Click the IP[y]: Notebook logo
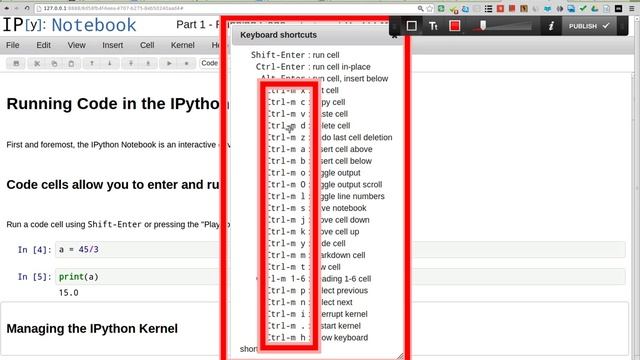This screenshot has height=360, width=640. pos(69,25)
